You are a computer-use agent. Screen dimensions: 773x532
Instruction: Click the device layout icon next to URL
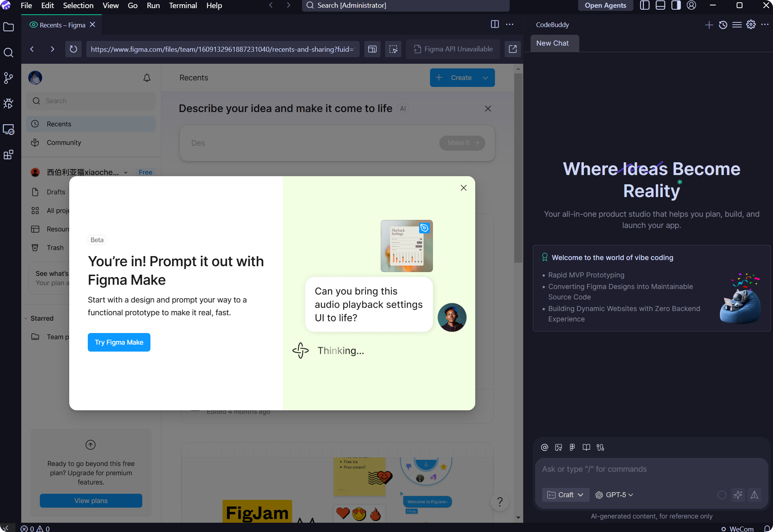coord(372,49)
